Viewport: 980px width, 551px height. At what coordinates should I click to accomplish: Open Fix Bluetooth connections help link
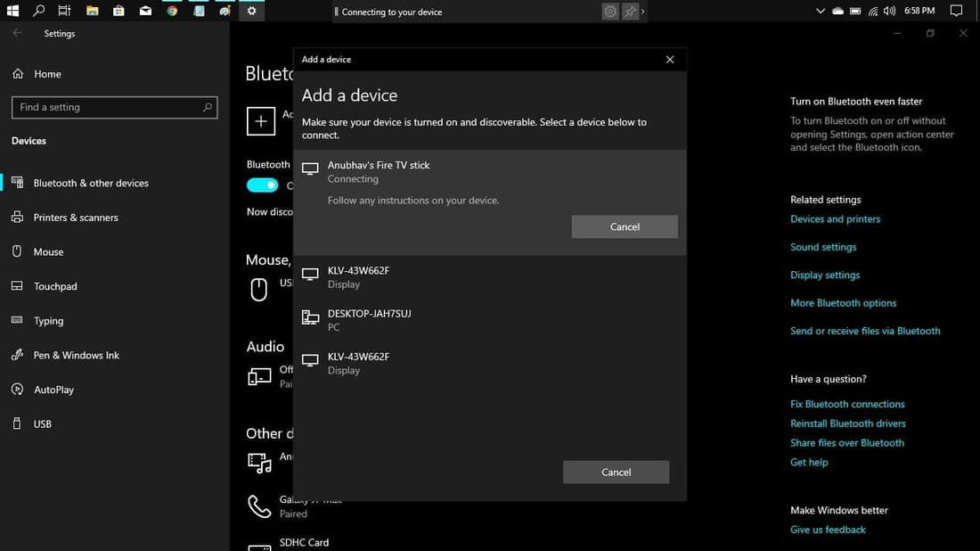coord(847,404)
